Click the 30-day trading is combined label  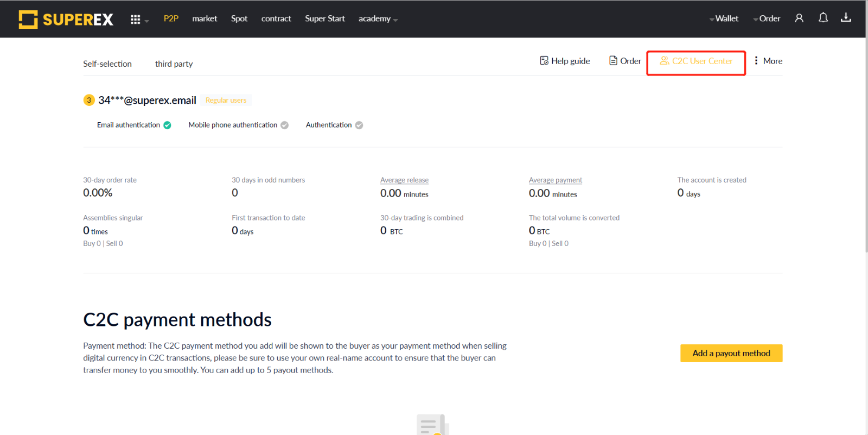(x=422, y=218)
